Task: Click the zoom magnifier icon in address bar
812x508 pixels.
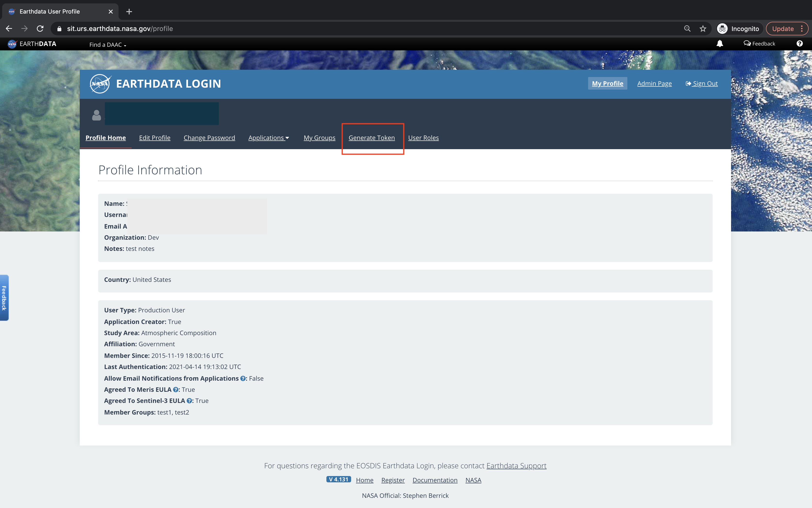Action: tap(687, 29)
